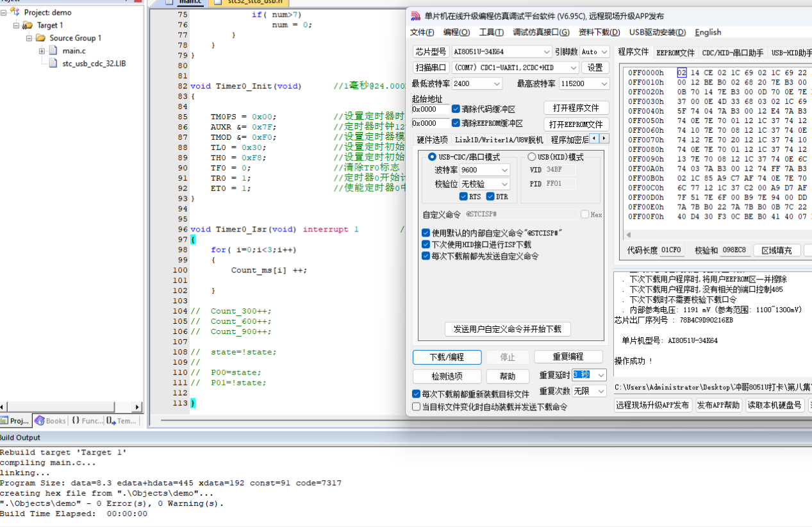This screenshot has height=527, width=812.
Task: Enable 当目标文件变化时自动装载 checkbox
Action: pyautogui.click(x=417, y=406)
